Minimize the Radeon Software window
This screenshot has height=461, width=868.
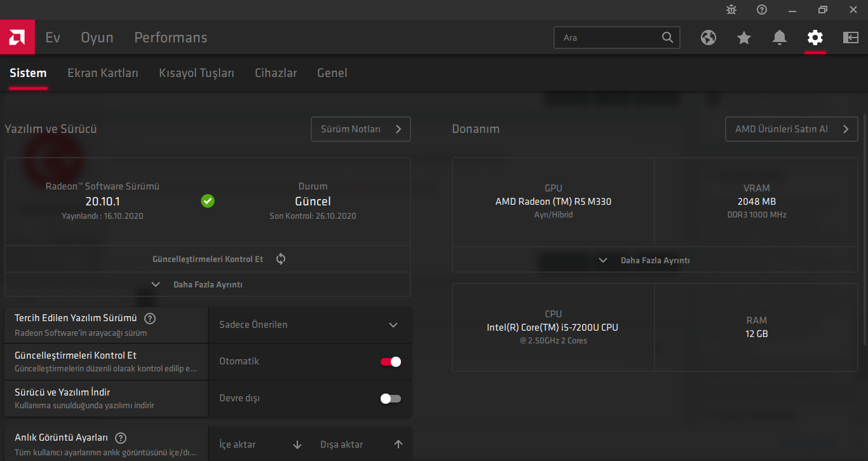pos(792,10)
